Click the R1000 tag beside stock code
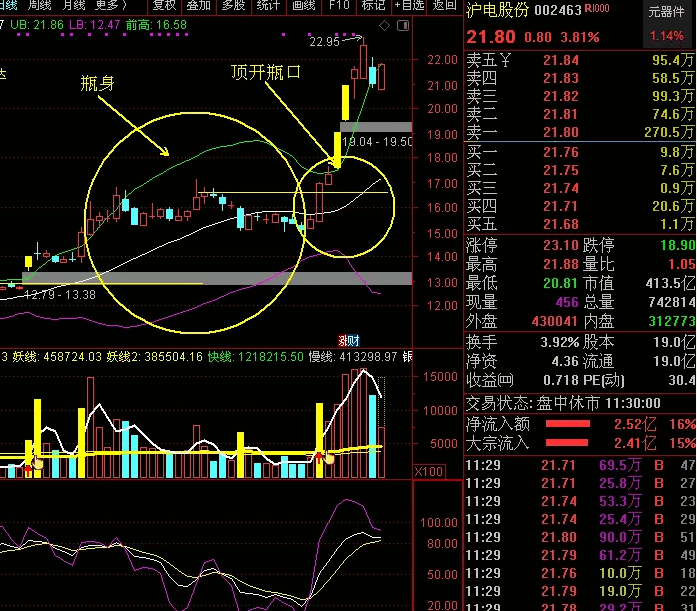This screenshot has width=697, height=611. pyautogui.click(x=597, y=8)
